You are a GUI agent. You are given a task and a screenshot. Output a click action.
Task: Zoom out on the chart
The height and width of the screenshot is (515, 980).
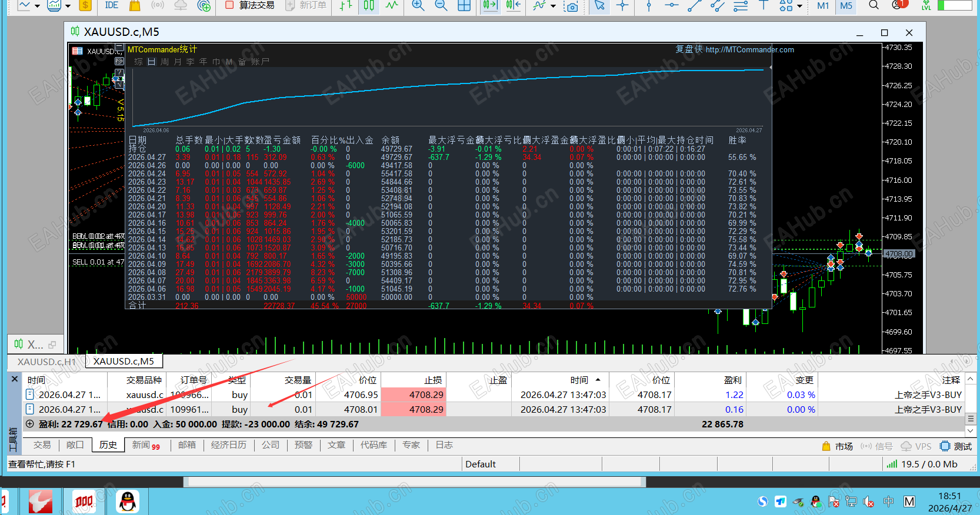click(441, 5)
